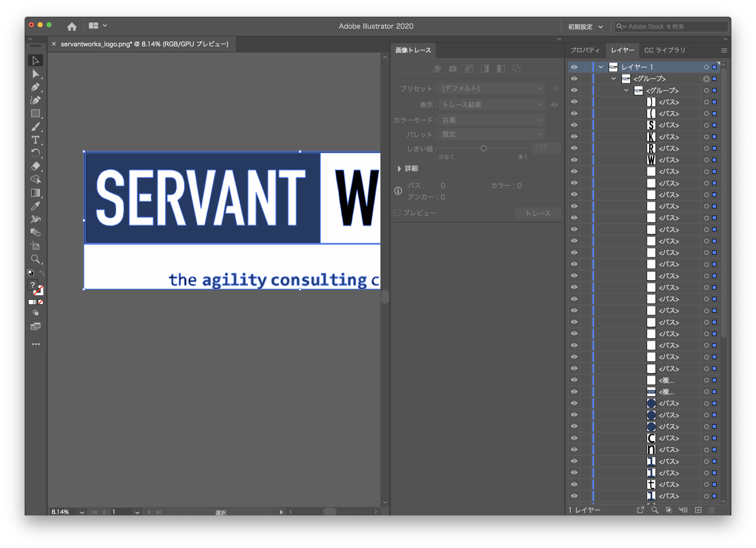
Task: Select the servantworks_logo.png document tab
Action: coord(145,44)
